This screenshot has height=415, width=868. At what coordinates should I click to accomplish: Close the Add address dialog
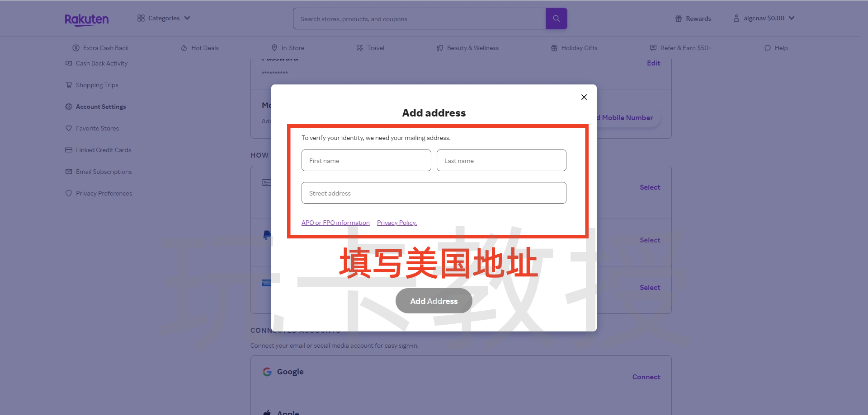(x=584, y=97)
